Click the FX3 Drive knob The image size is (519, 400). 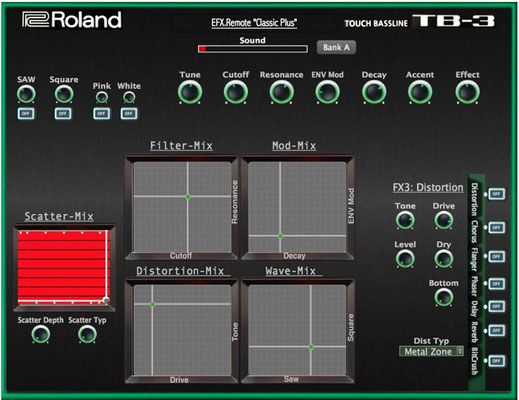(444, 221)
